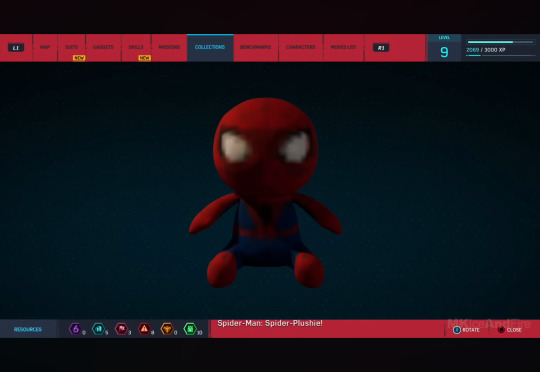Open the Missions tab
The image size is (540, 372).
click(x=169, y=47)
